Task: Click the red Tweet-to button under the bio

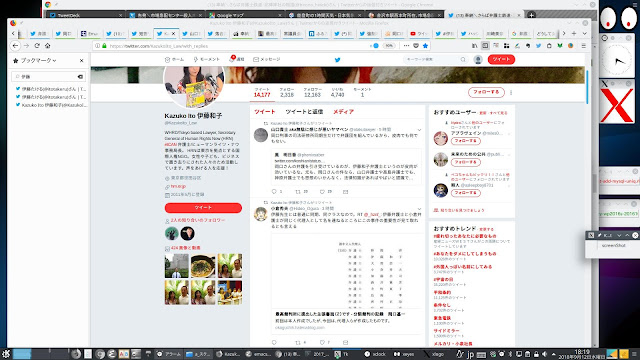Action: [203, 208]
